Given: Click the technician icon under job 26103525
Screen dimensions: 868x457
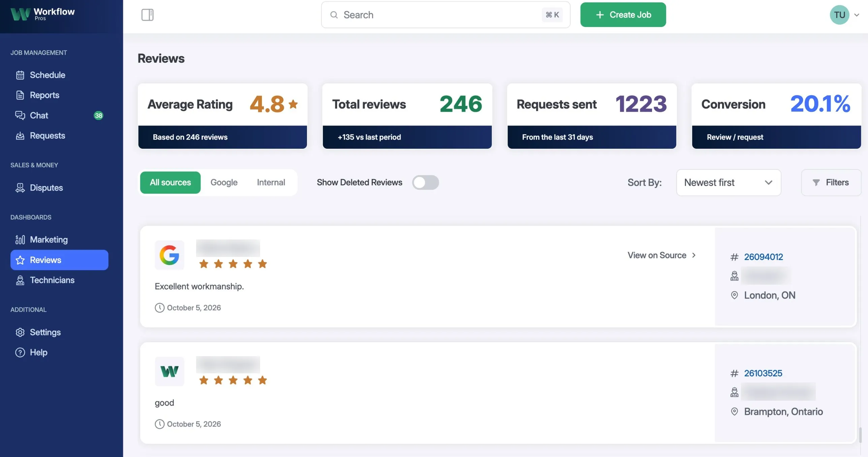Looking at the screenshot, I should click(x=734, y=392).
